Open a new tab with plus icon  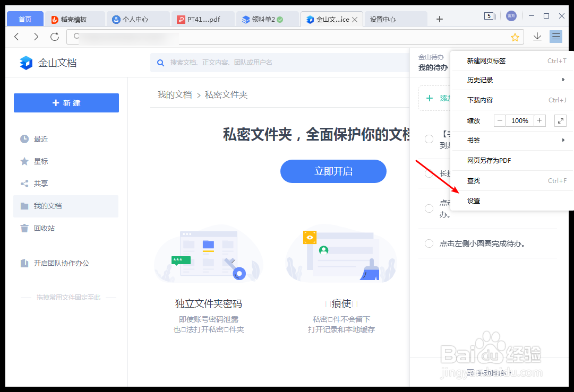pyautogui.click(x=440, y=19)
